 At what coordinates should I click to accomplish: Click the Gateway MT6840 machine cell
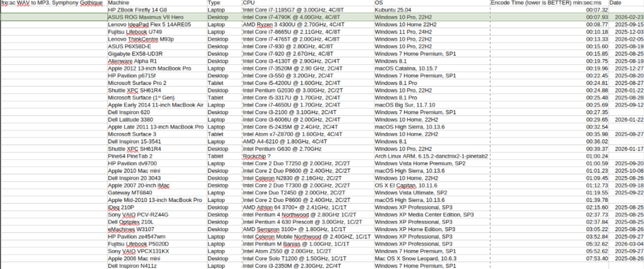pyautogui.click(x=130, y=193)
